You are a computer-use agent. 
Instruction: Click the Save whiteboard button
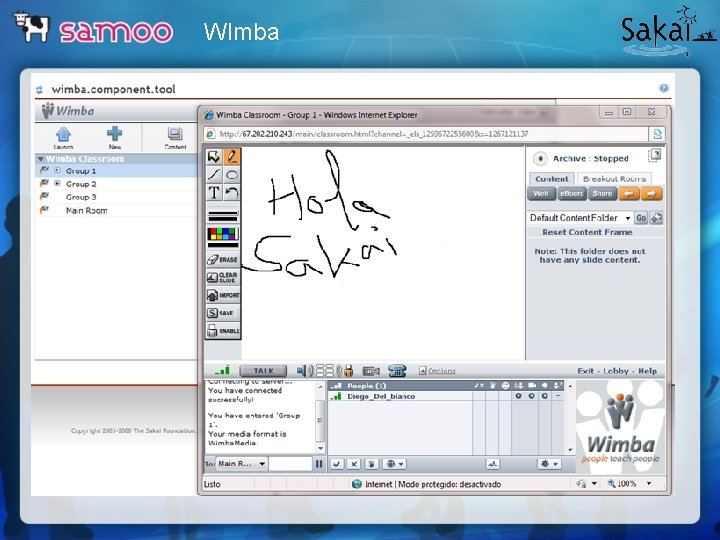(223, 313)
